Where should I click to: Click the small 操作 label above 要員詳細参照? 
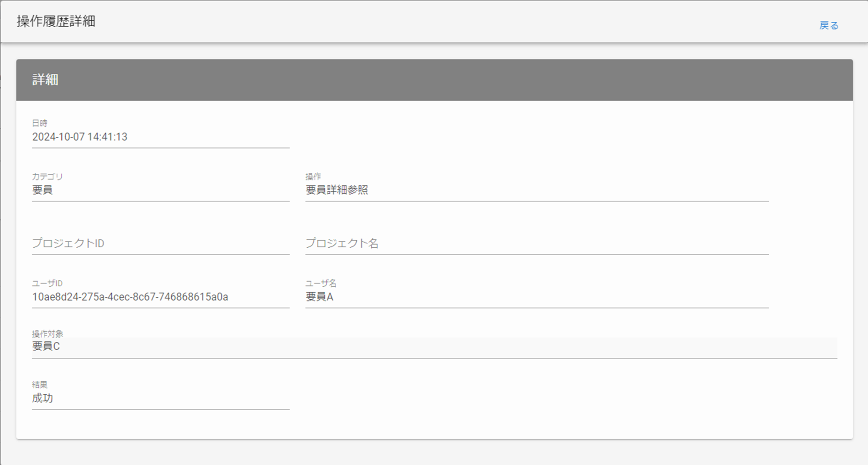(313, 177)
